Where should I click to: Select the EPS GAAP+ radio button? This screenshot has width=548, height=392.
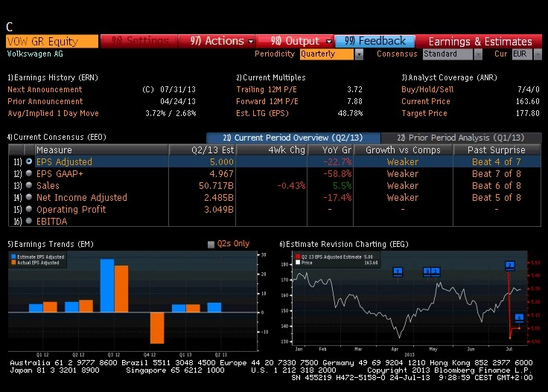coord(29,173)
